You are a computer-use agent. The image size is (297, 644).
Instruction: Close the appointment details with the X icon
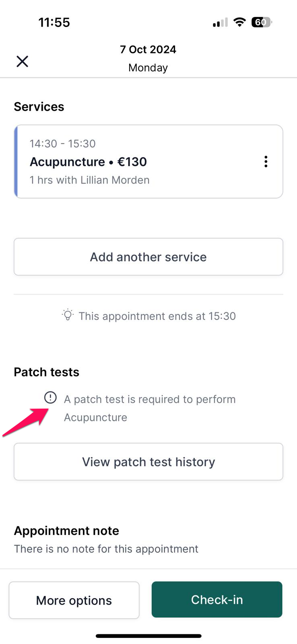pyautogui.click(x=23, y=61)
